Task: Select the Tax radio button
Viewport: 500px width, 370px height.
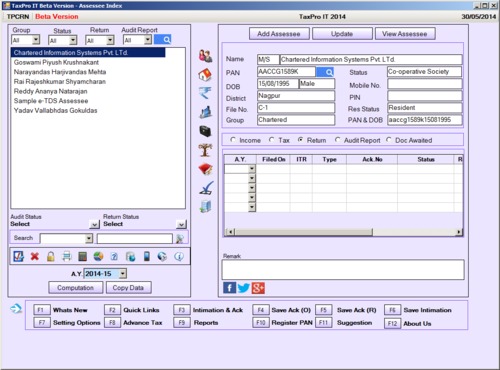Action: (x=272, y=140)
